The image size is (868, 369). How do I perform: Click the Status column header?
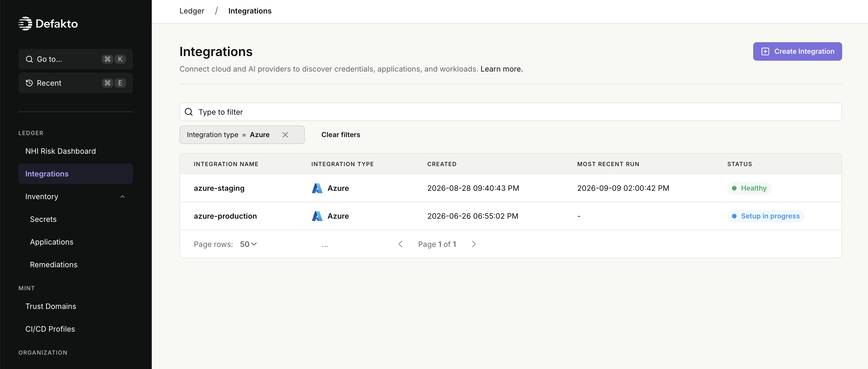[x=739, y=164]
